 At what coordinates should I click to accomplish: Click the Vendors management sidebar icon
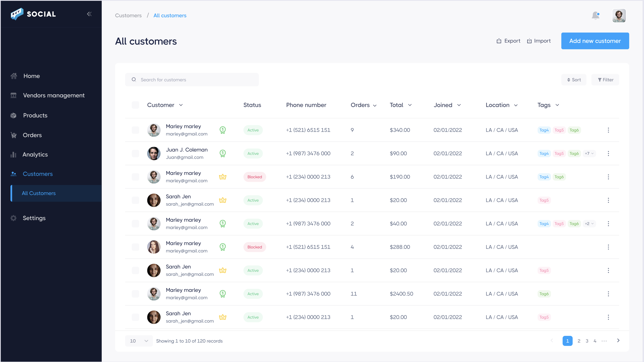click(13, 95)
